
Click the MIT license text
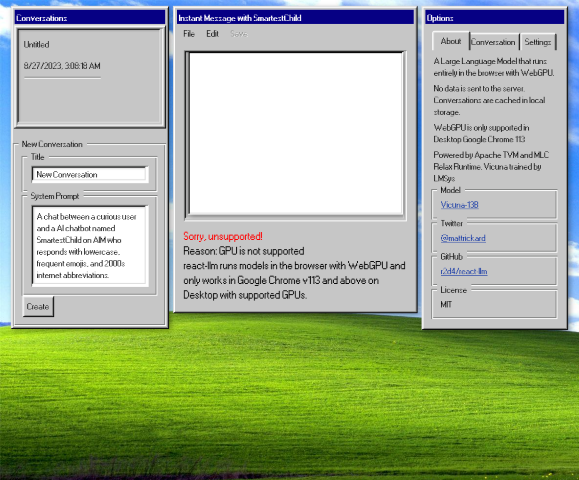point(446,305)
